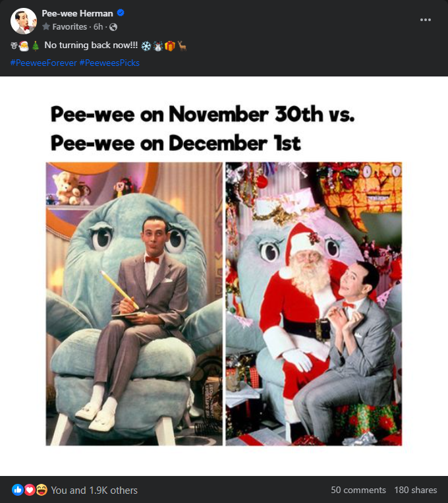448x503 pixels.
Task: Click the post caption 'No turning back now!!!'
Action: coord(91,45)
